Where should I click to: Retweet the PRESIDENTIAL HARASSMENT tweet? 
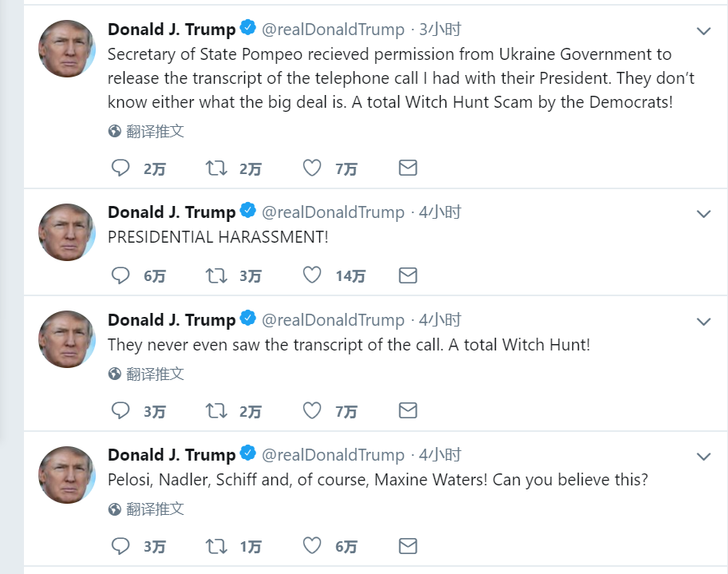click(216, 275)
